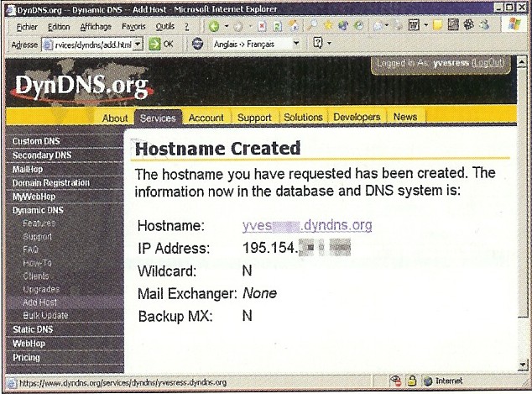Open Static DNS in the sidebar
Screen dimensions: 532x394
tap(33, 329)
